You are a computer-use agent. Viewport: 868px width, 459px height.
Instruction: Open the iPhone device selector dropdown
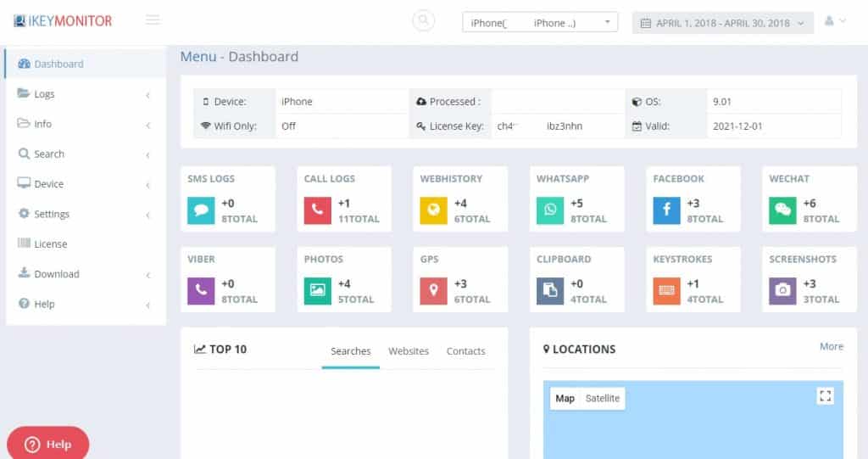point(540,23)
